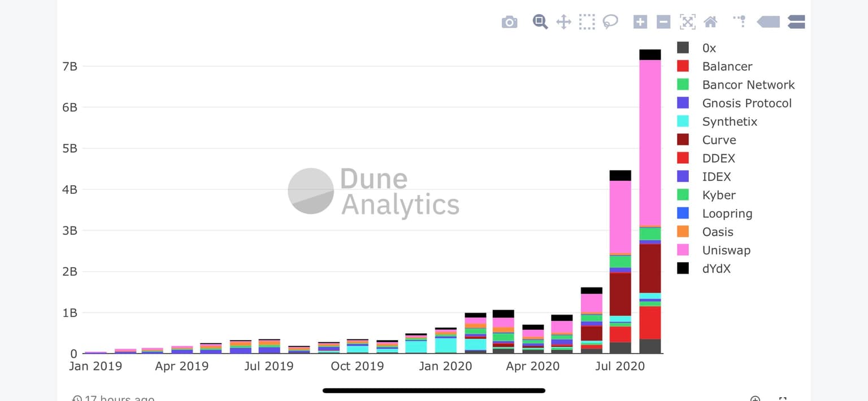Click the Synthetix legend label
The height and width of the screenshot is (401, 868).
(x=729, y=121)
